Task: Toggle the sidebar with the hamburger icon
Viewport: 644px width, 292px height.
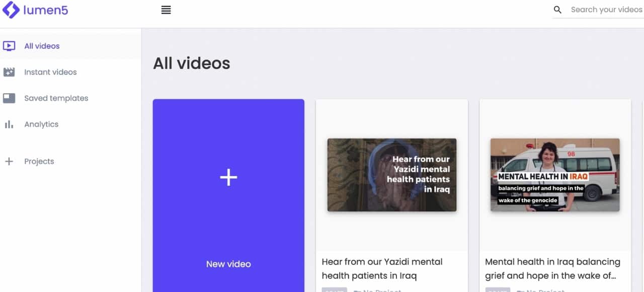Action: pos(166,10)
